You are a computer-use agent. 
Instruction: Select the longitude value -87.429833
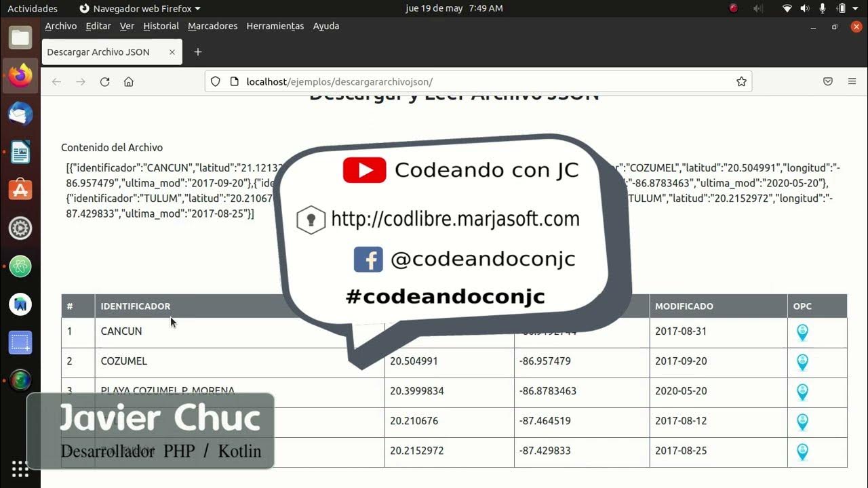pyautogui.click(x=545, y=451)
